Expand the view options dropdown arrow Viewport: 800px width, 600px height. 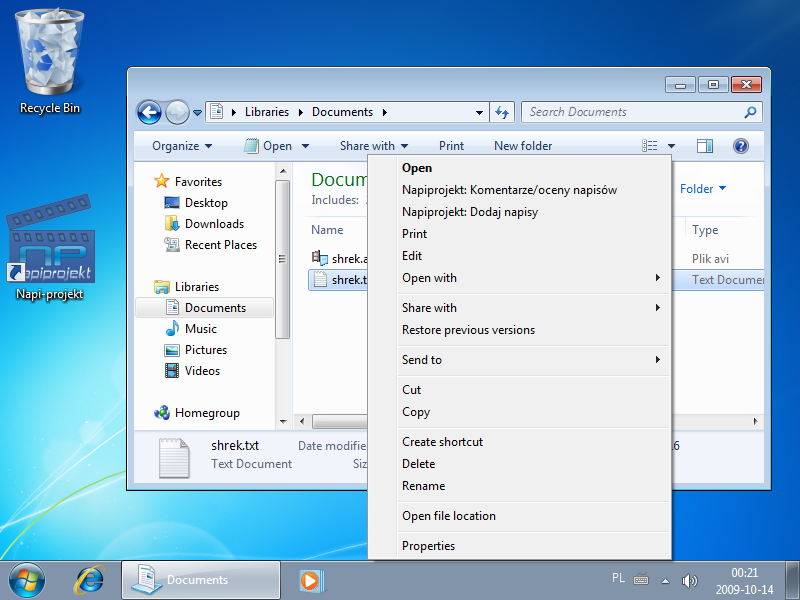[x=671, y=146]
